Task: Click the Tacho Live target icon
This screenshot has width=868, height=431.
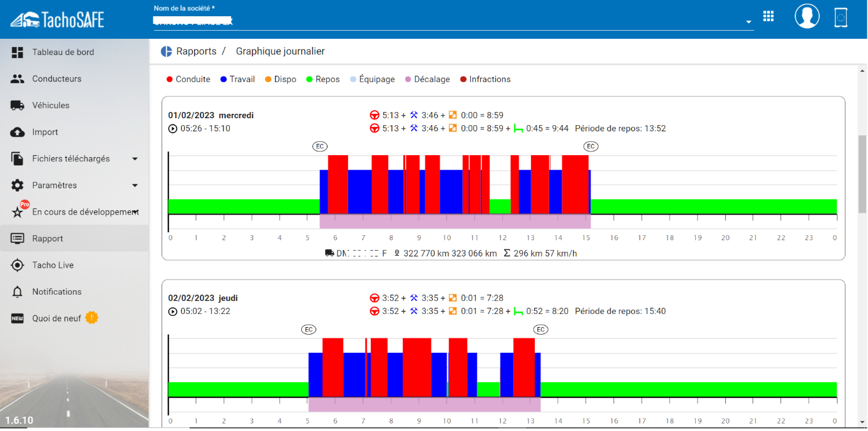Action: tap(18, 265)
